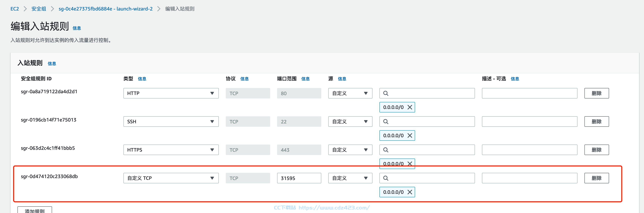
Task: Remove 0.0.0.0/0 tag in 自定义 TCP row
Action: pyautogui.click(x=410, y=192)
